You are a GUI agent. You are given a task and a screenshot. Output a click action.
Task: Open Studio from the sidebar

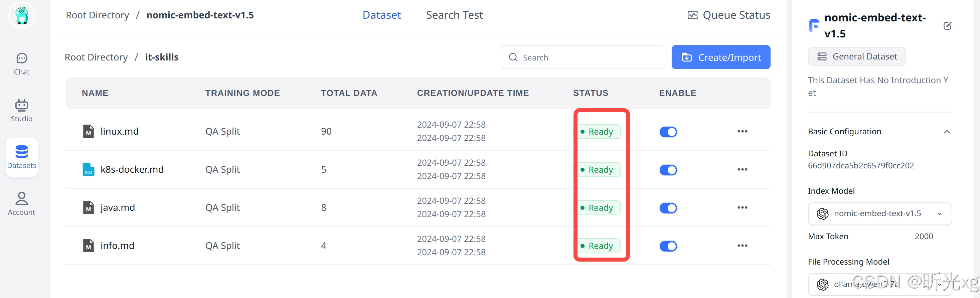22,110
